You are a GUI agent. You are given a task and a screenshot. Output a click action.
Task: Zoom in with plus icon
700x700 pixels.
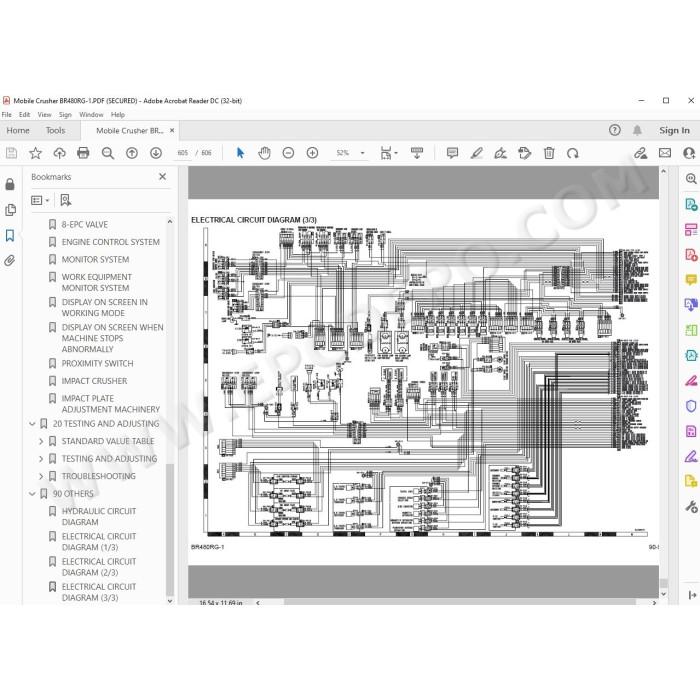click(312, 153)
